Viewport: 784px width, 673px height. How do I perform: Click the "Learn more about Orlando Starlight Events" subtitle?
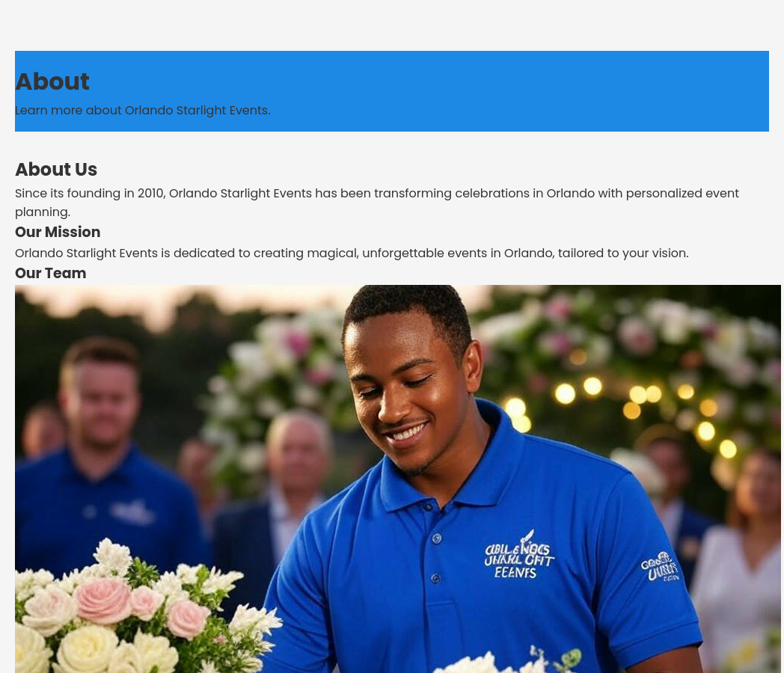pyautogui.click(x=142, y=111)
